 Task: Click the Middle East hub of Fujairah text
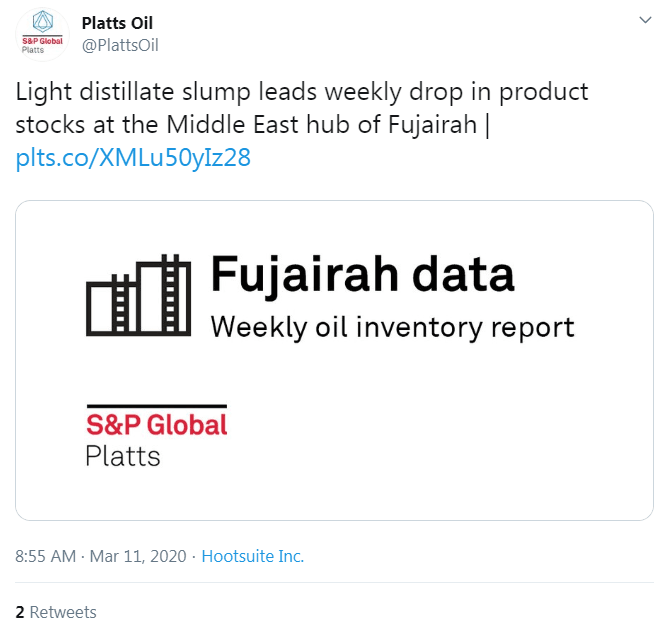click(321, 125)
